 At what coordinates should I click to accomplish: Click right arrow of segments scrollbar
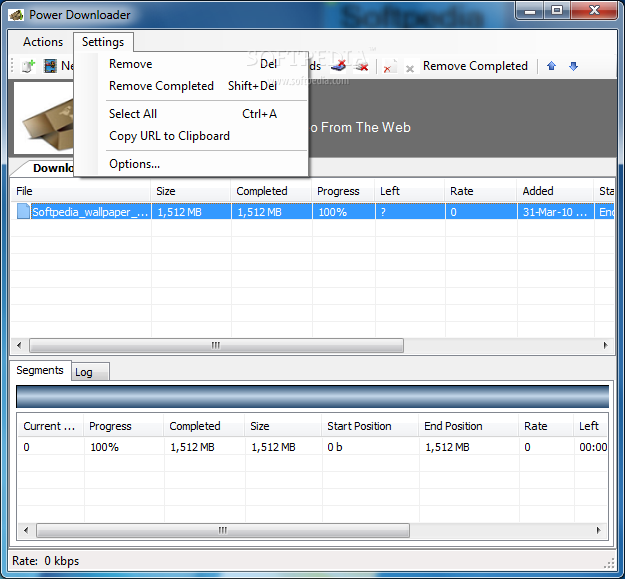(x=599, y=530)
